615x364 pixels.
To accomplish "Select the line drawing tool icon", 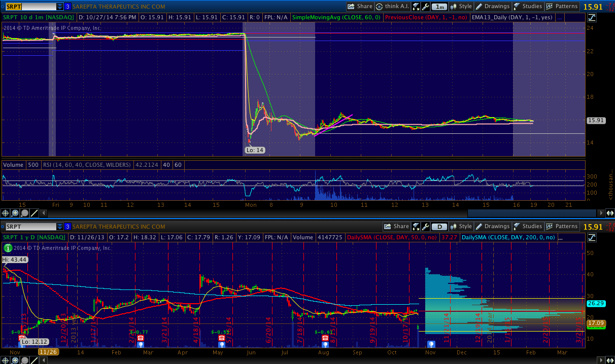I will pos(34,213).
